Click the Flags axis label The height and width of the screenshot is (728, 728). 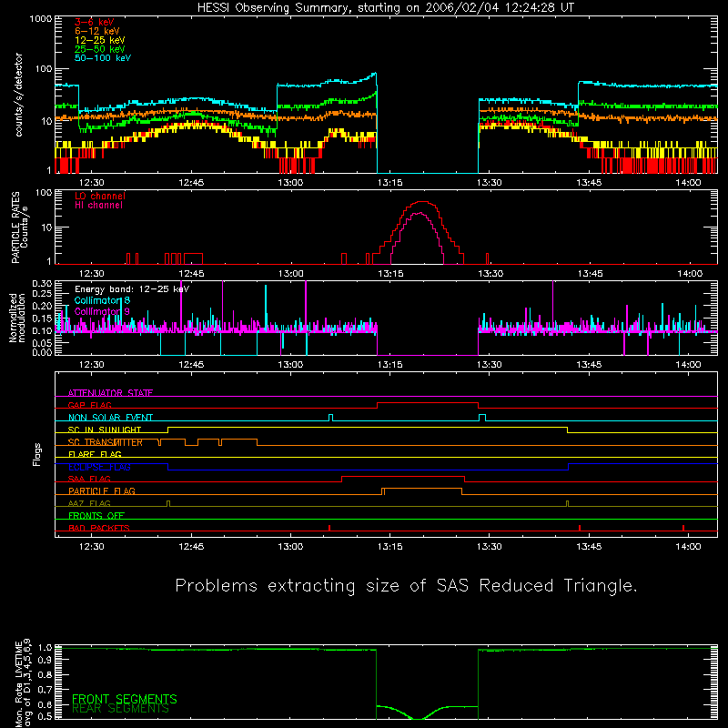click(x=36, y=454)
